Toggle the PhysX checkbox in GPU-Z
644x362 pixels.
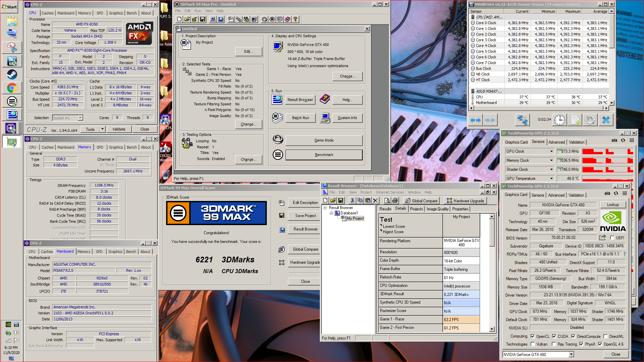coord(581,344)
